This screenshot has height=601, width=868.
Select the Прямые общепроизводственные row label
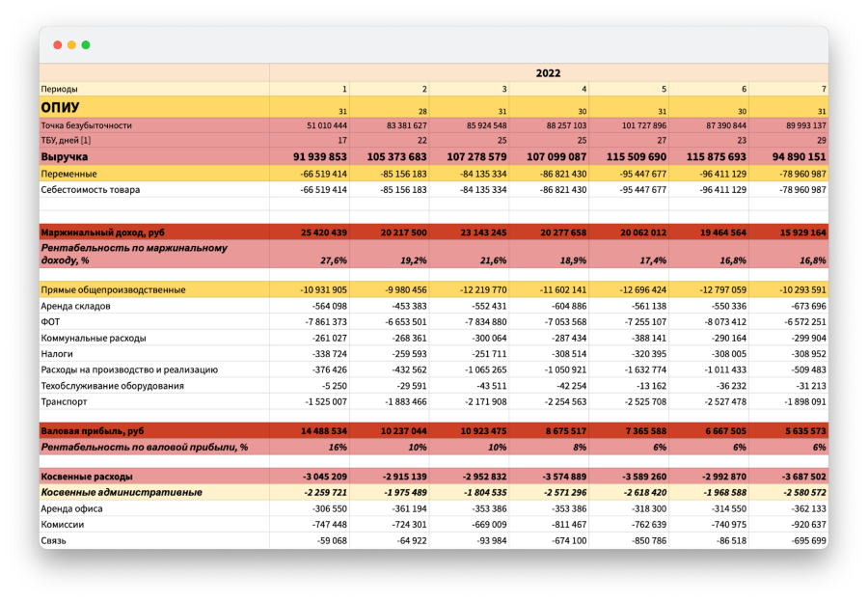113,289
